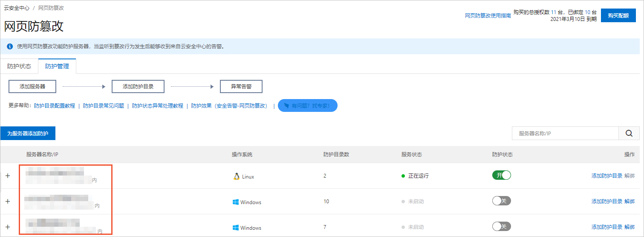Turn off protection for the Linux server
Screen dimensions: 644x237
tap(501, 175)
